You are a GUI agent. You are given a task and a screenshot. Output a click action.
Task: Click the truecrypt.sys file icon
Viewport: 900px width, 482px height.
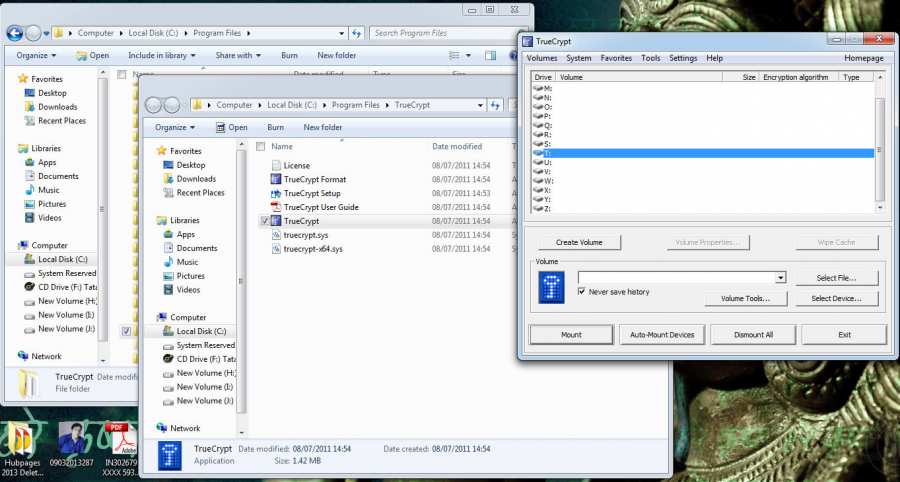[x=276, y=235]
